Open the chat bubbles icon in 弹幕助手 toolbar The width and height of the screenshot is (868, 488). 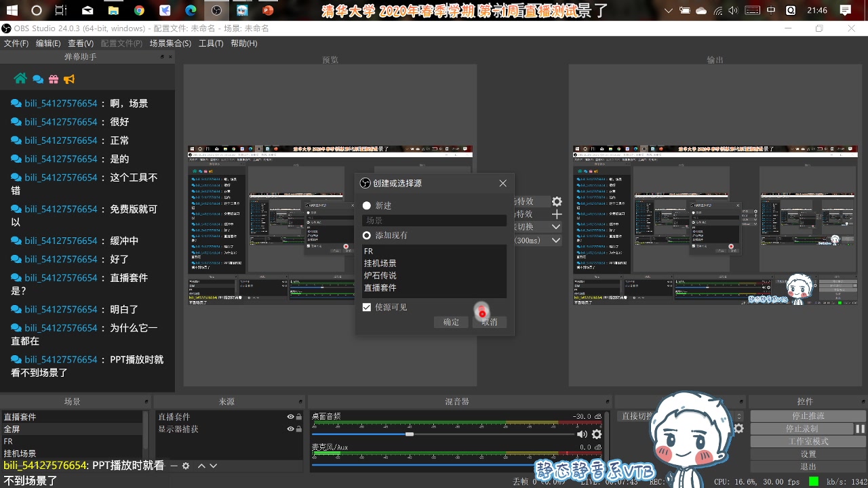(38, 79)
